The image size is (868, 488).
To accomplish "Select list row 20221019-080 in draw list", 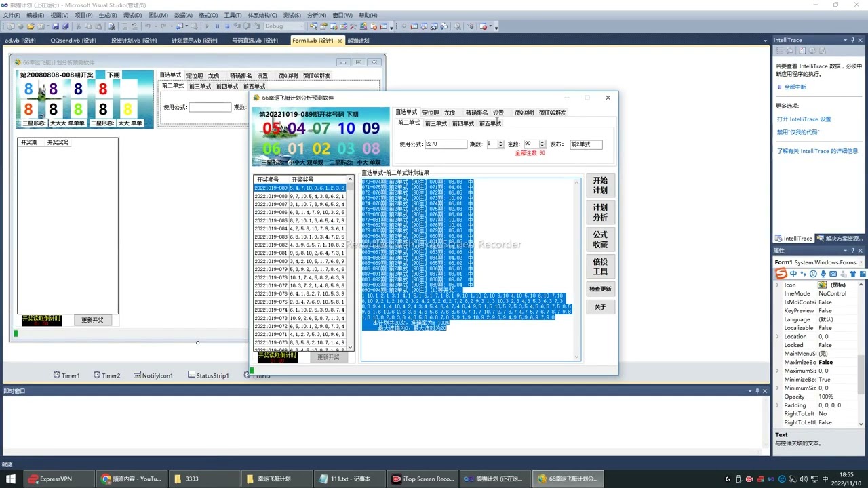I will (300, 261).
